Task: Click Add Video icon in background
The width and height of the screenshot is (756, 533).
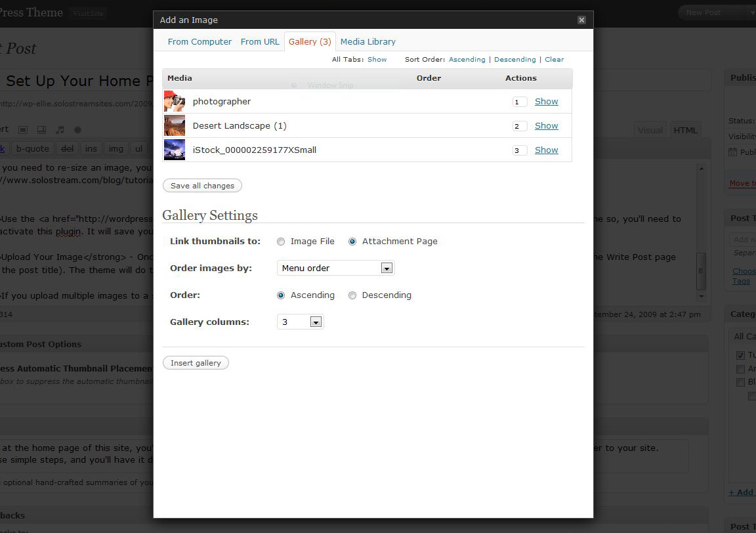Action: click(41, 130)
